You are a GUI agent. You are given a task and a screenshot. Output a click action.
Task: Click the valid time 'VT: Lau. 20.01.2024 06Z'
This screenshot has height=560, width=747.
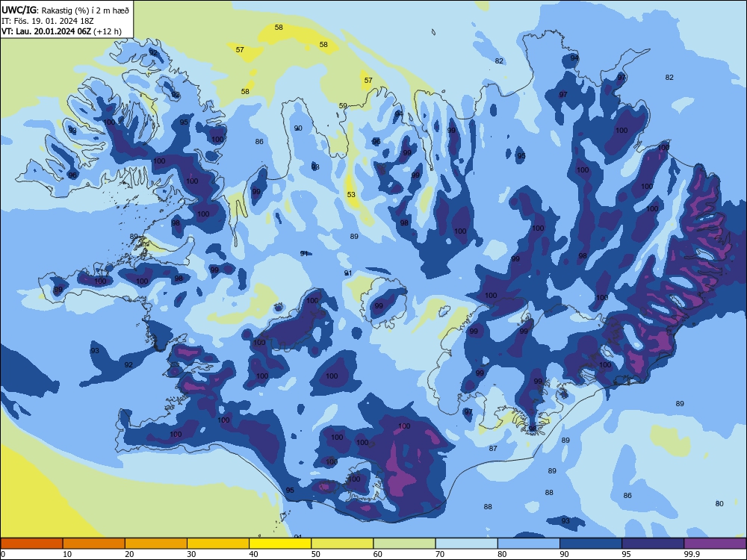[47, 31]
